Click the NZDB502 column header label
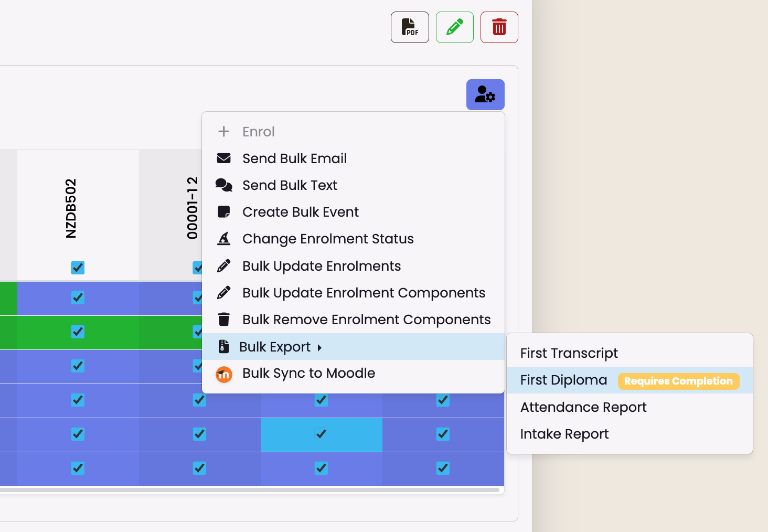 (x=71, y=208)
